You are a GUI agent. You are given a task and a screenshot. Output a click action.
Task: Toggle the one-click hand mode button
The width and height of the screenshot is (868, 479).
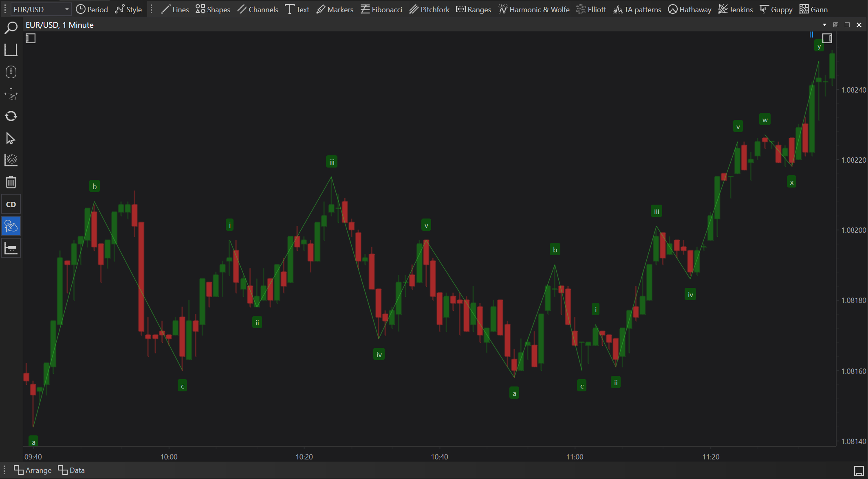(x=11, y=226)
